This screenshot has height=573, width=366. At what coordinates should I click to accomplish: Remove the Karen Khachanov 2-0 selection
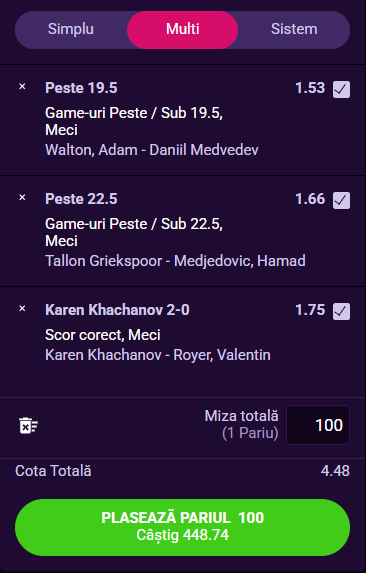click(x=22, y=309)
